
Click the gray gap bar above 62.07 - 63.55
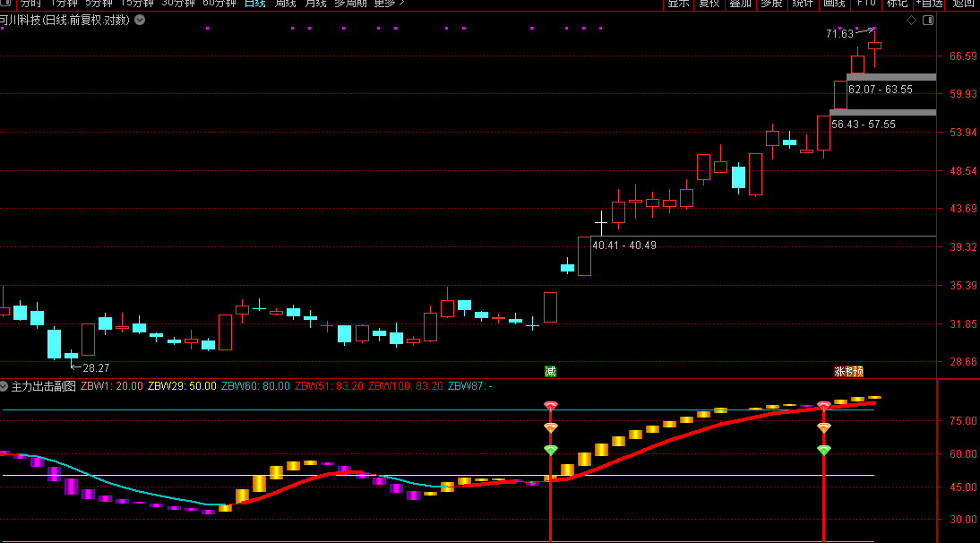[x=891, y=77]
